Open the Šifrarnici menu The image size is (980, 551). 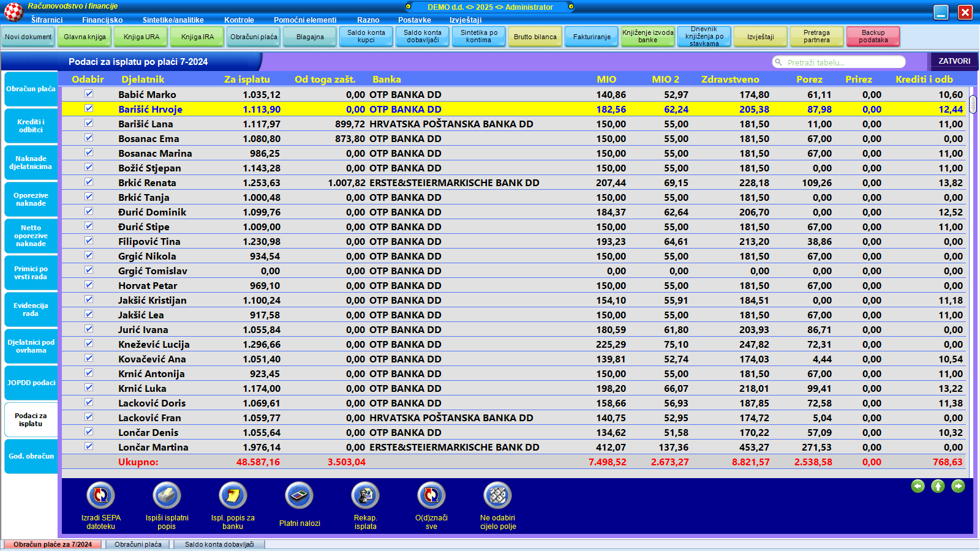(47, 20)
